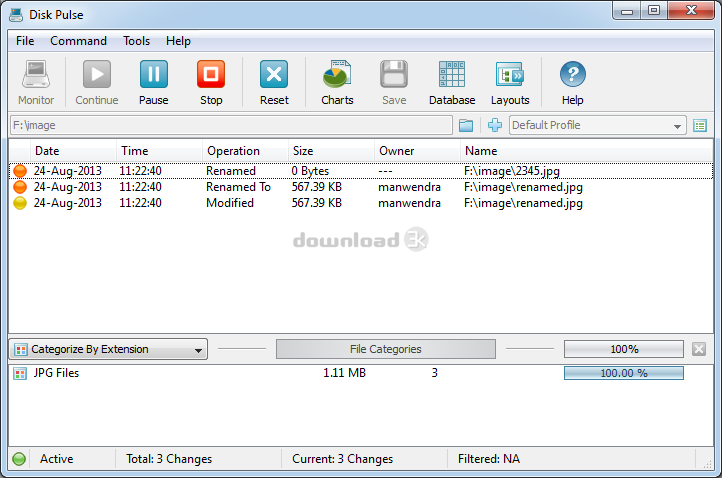This screenshot has width=722, height=478.
Task: Open the Charts pie chart icon
Action: pyautogui.click(x=337, y=76)
